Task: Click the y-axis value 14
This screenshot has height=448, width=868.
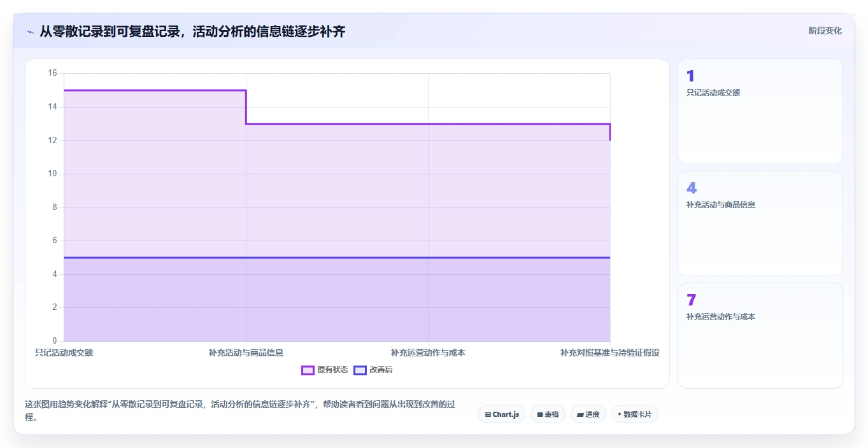Action: click(52, 107)
